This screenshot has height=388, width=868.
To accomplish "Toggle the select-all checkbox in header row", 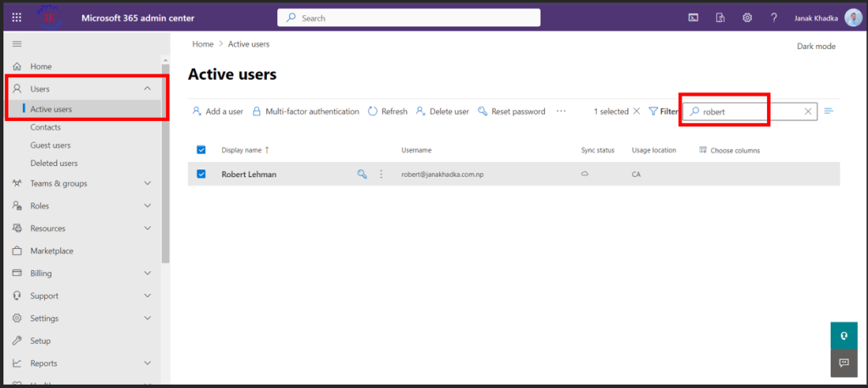I will pos(202,149).
